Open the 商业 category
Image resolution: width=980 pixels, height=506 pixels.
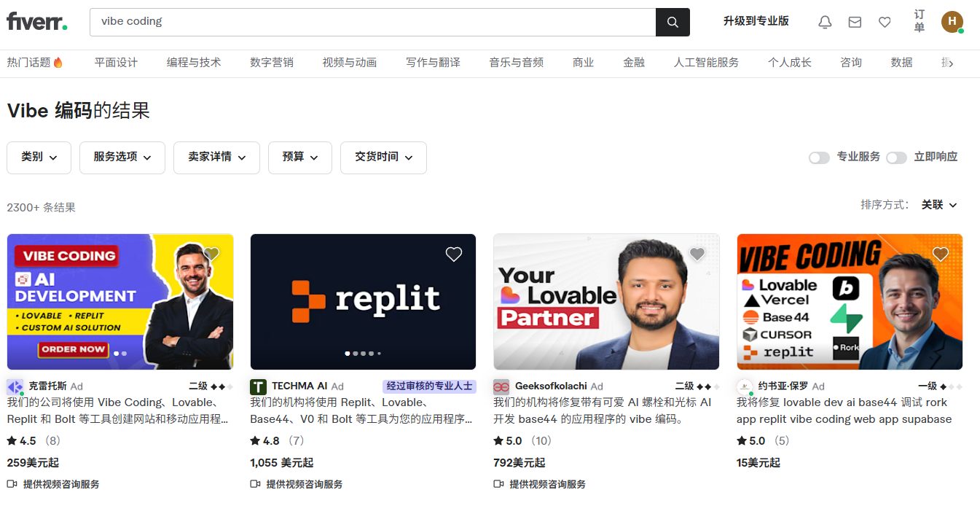(584, 63)
